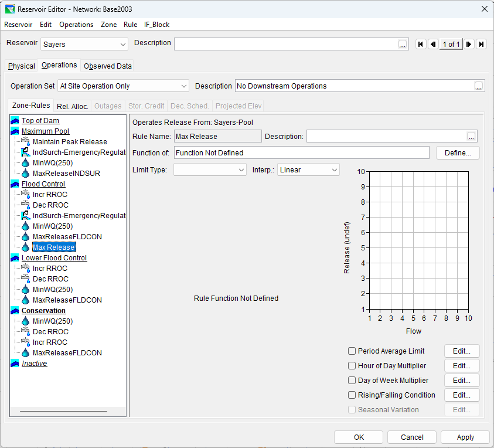The height and width of the screenshot is (448, 494).
Task: Jump to the last reservoir record
Action: (x=481, y=44)
